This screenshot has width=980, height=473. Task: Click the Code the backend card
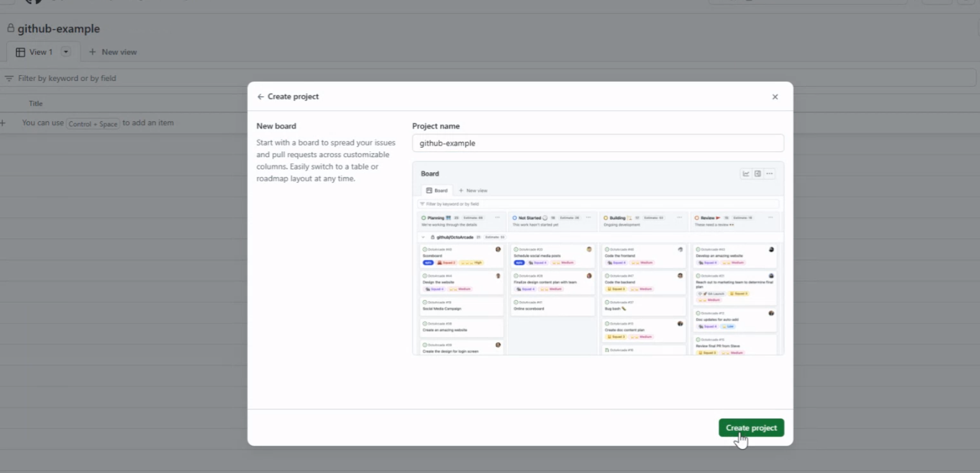click(644, 282)
